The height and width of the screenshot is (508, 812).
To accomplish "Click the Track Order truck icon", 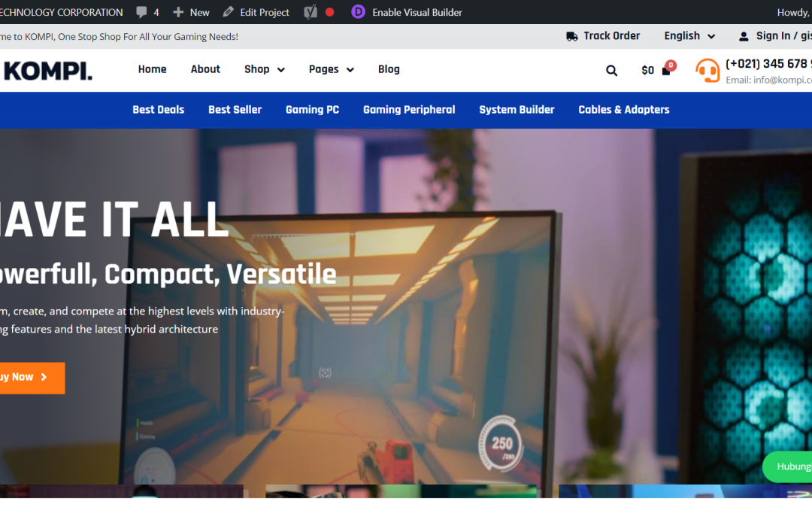I will tap(571, 36).
